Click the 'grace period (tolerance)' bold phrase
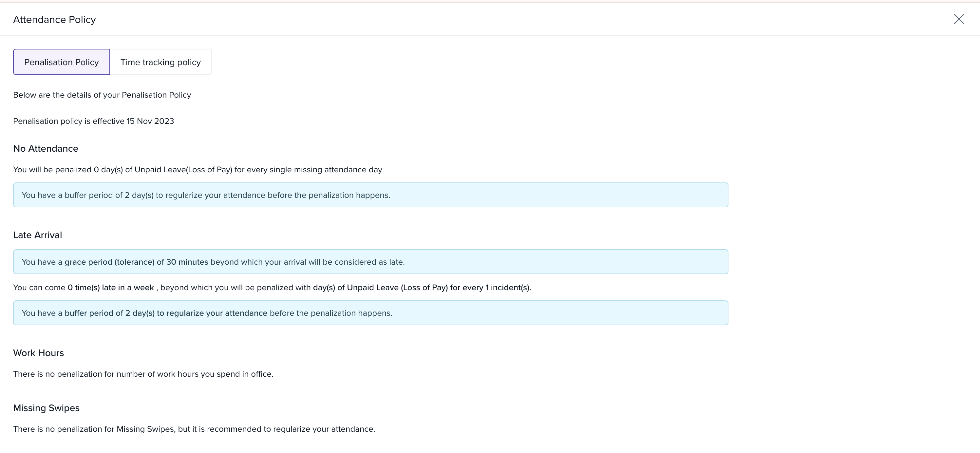Screen dimensions: 980x453 [x=109, y=262]
